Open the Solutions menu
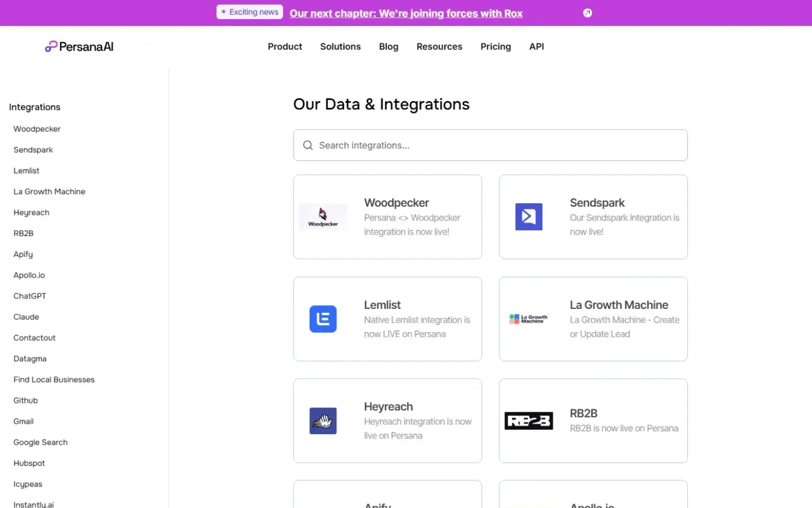The width and height of the screenshot is (812, 508). pos(340,46)
